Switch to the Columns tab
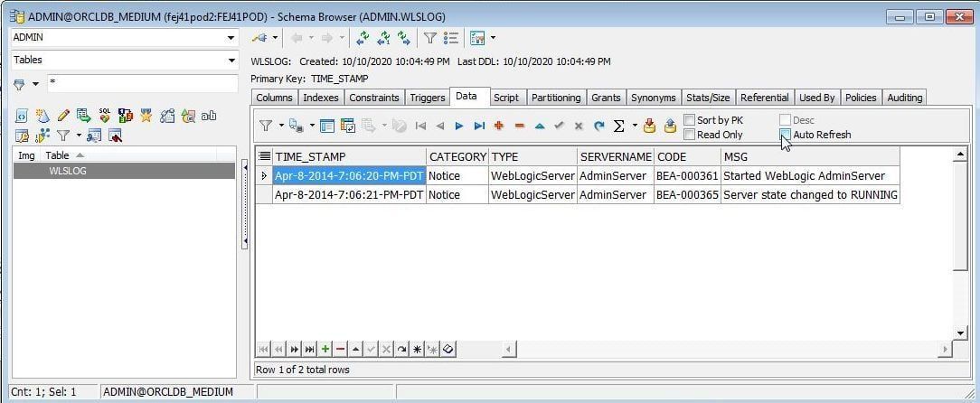The image size is (980, 403). [x=274, y=98]
